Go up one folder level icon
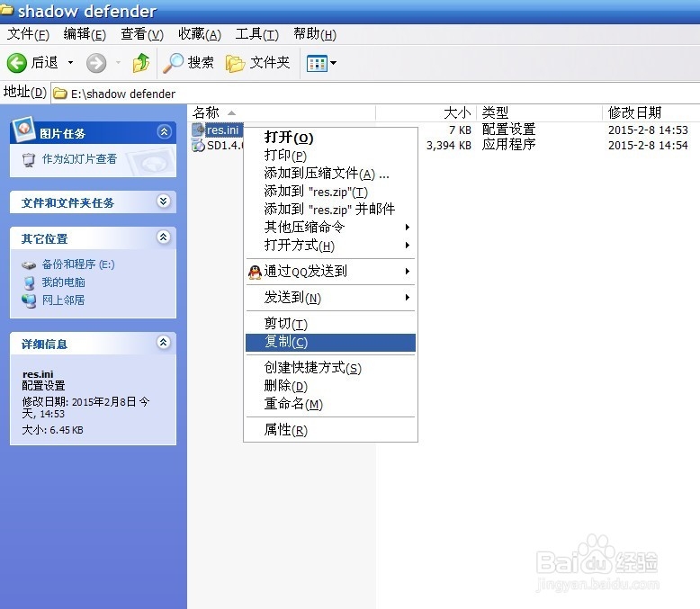 tap(141, 62)
